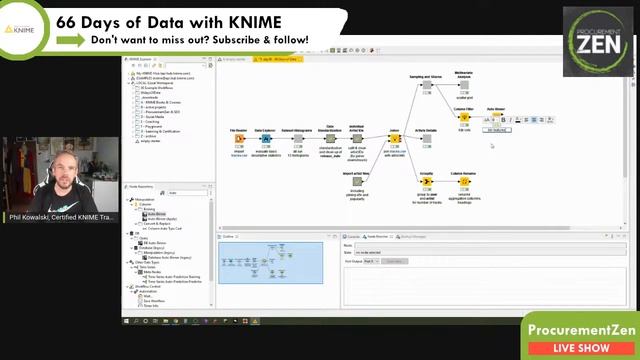Click the Outline workflow thumbnail
The image size is (640, 360).
point(271,263)
